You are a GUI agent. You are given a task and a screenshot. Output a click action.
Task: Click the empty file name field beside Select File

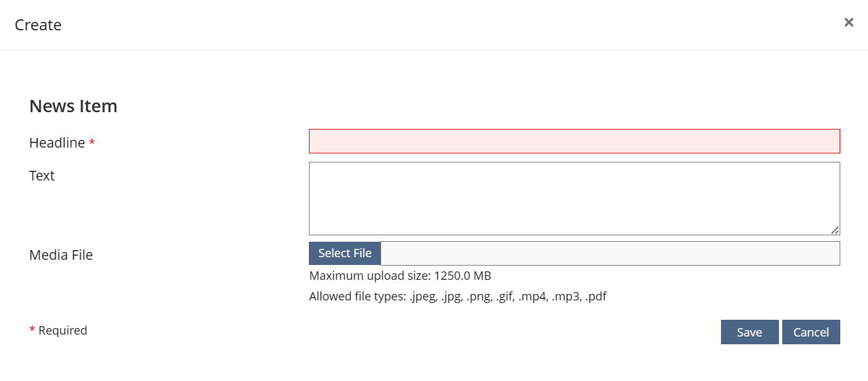click(609, 253)
